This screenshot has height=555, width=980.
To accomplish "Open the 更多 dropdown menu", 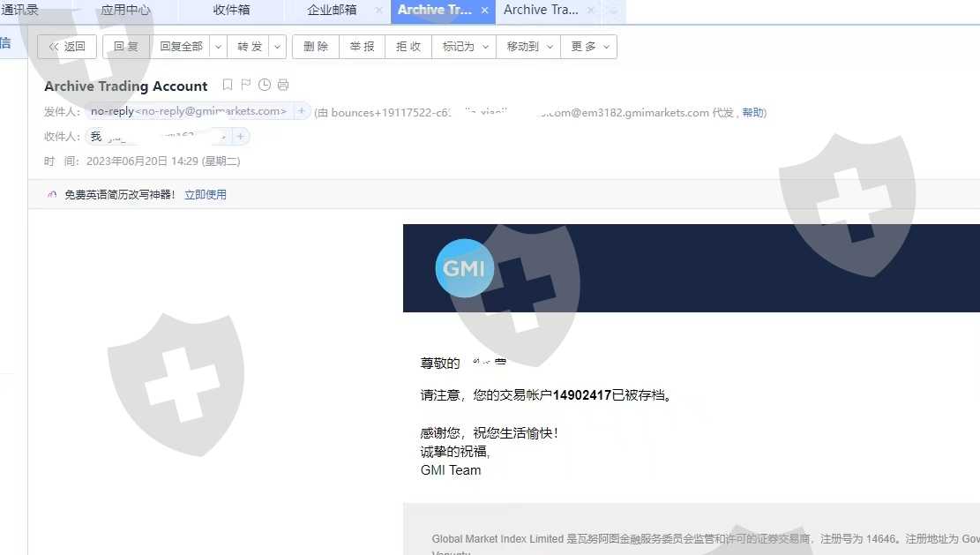I will pyautogui.click(x=589, y=46).
